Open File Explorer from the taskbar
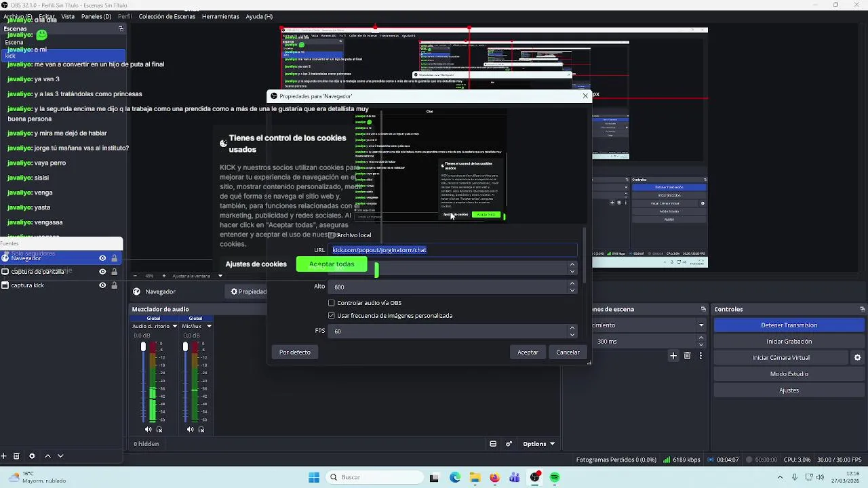 [475, 477]
